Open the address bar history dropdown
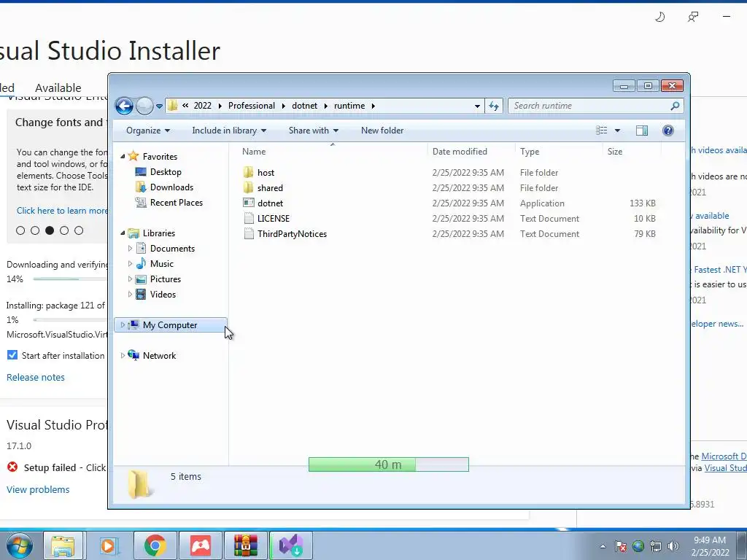The image size is (747, 560). [477, 106]
